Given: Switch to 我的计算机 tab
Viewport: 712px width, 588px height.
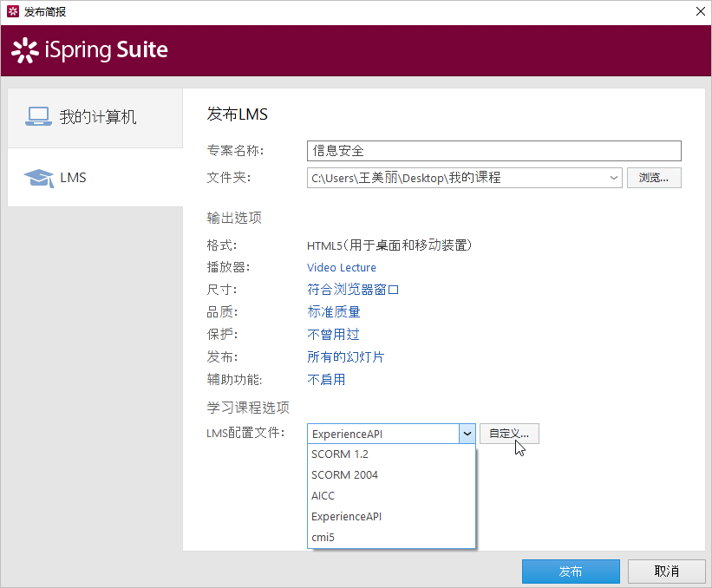Looking at the screenshot, I should pos(95,118).
